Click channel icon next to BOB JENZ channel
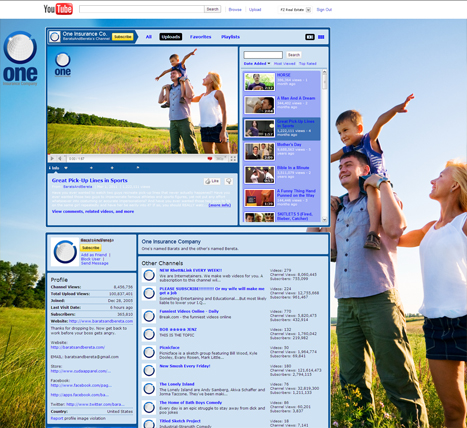 point(149,334)
